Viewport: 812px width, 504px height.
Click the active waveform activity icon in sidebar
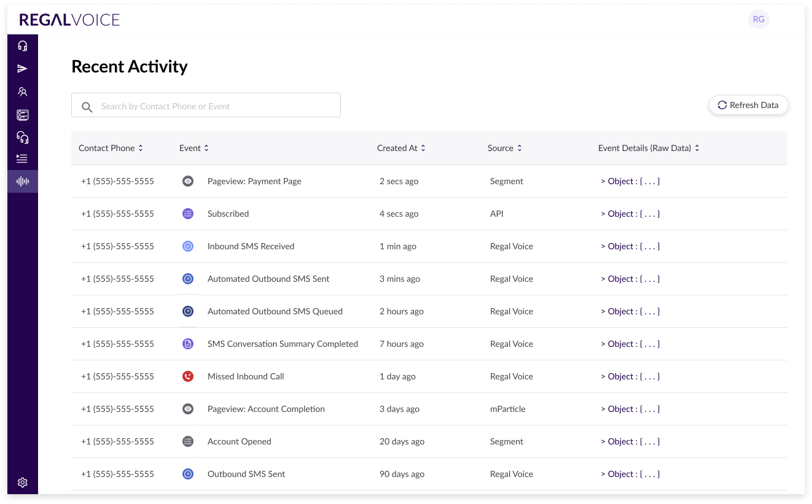tap(23, 182)
